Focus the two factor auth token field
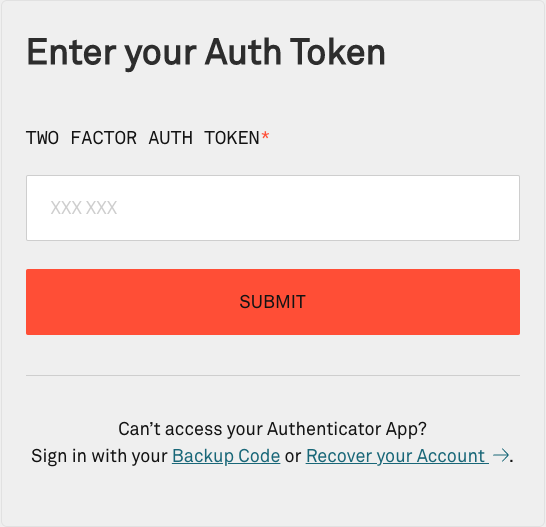The width and height of the screenshot is (546, 527). [x=273, y=208]
